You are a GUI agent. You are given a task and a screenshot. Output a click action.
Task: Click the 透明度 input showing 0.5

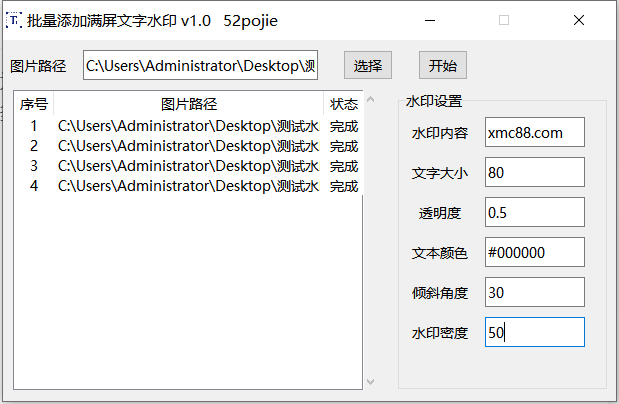click(x=534, y=213)
